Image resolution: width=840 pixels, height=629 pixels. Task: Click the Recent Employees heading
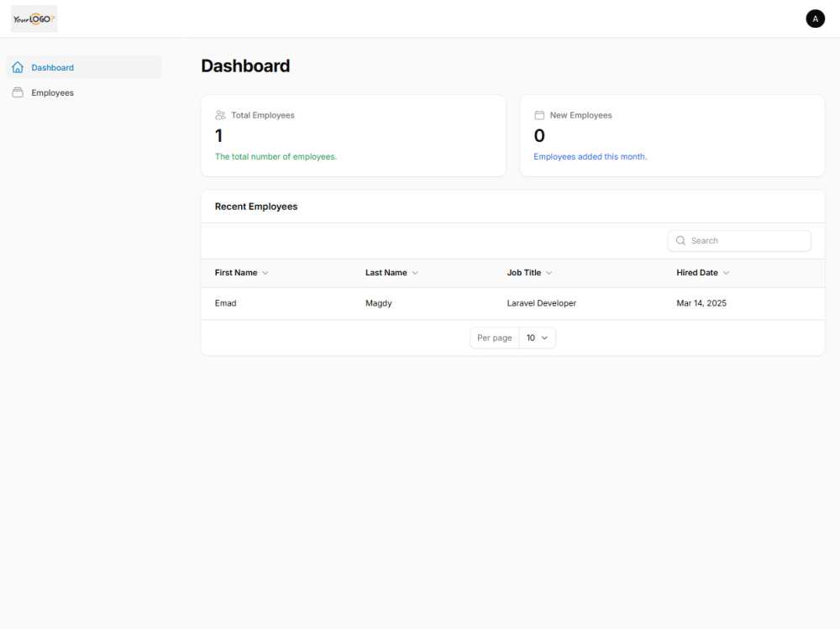click(256, 207)
